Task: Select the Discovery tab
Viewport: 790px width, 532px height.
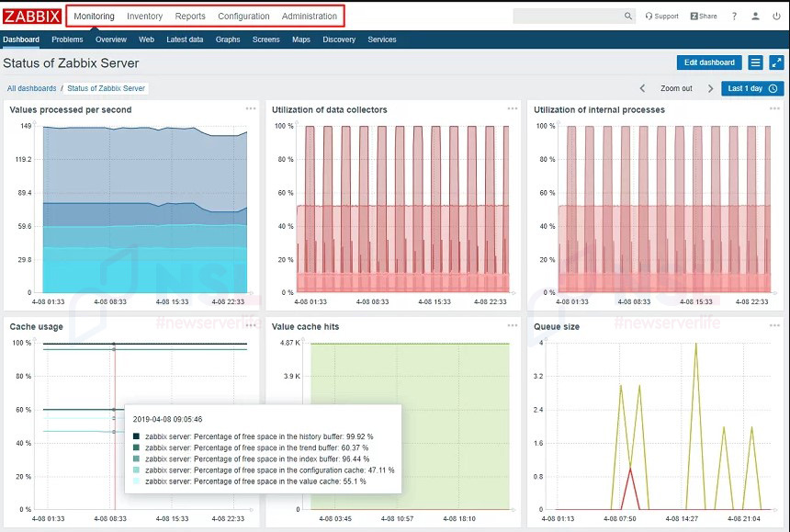Action: click(339, 40)
